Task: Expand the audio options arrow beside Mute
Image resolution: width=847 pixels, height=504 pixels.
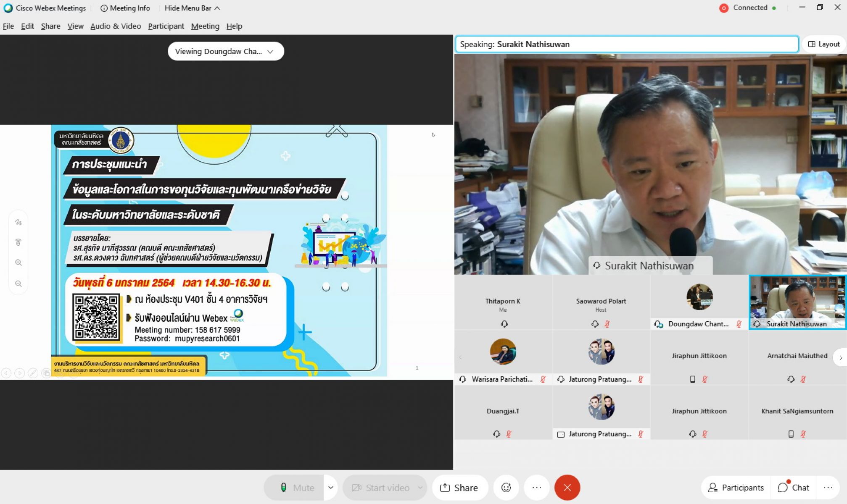Action: (x=331, y=488)
